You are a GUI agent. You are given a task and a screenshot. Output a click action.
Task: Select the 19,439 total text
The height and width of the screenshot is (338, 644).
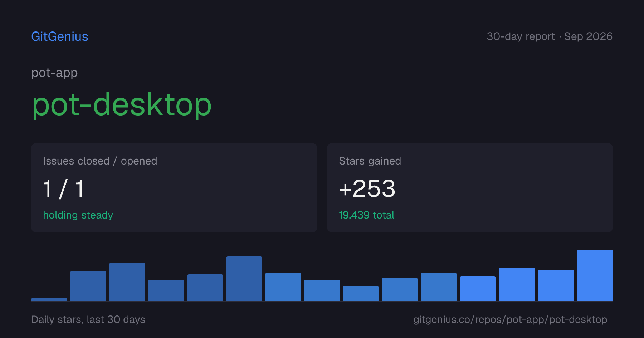366,215
